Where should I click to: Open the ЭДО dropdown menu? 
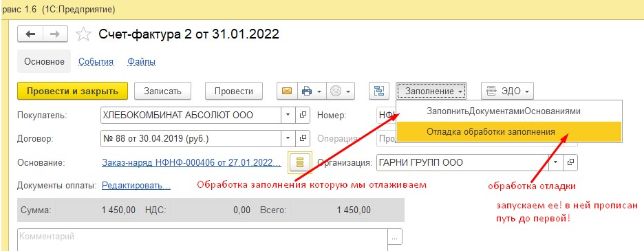point(507,91)
